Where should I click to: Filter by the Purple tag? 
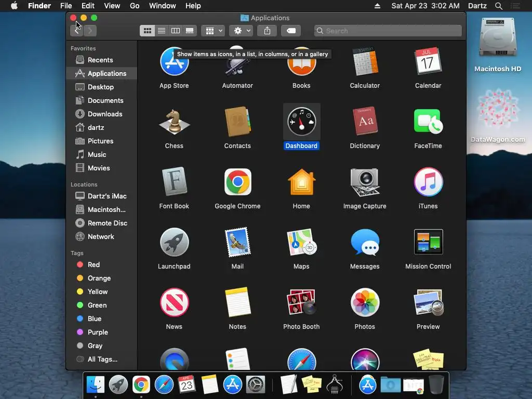coord(102,332)
